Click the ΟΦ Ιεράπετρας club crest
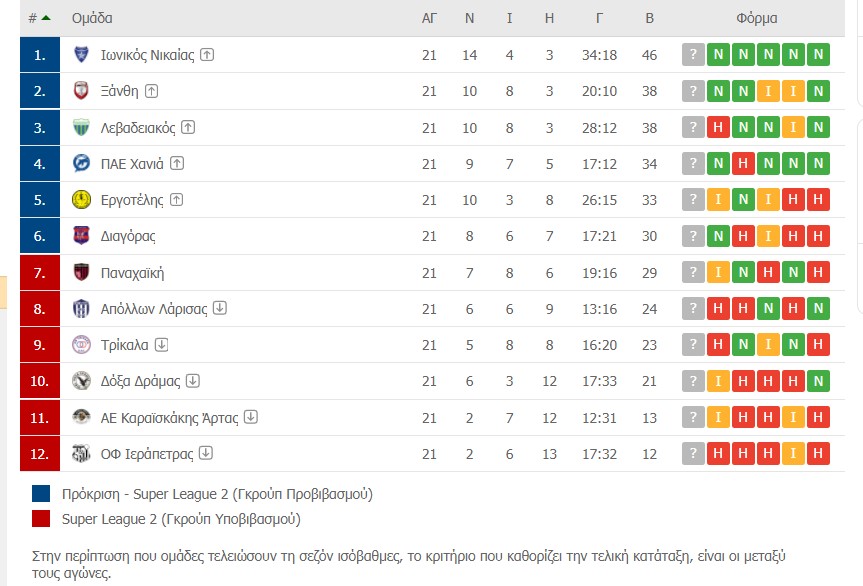This screenshot has width=863, height=586. point(82,454)
